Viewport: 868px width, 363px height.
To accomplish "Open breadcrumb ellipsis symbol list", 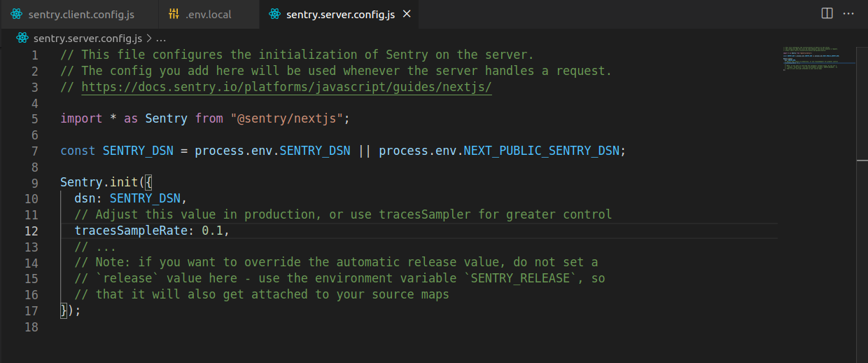I will [x=160, y=38].
